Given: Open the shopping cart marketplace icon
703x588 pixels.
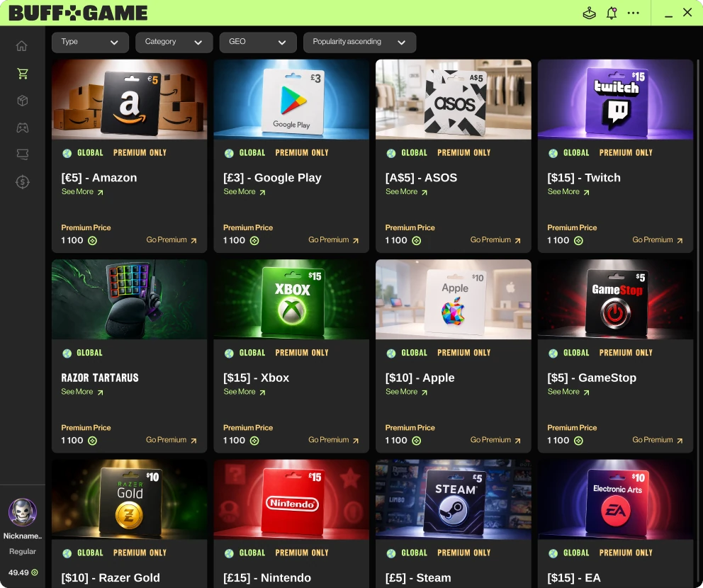Looking at the screenshot, I should coord(23,74).
